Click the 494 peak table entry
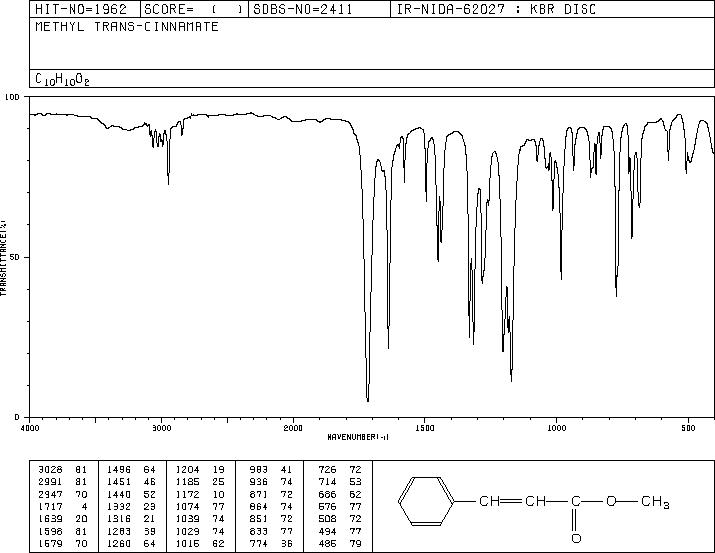This screenshot has width=715, height=553. [340, 531]
